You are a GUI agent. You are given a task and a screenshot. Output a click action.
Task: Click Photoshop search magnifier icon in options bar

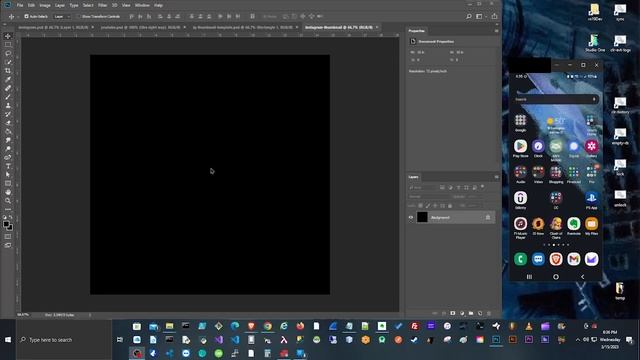tap(469, 16)
